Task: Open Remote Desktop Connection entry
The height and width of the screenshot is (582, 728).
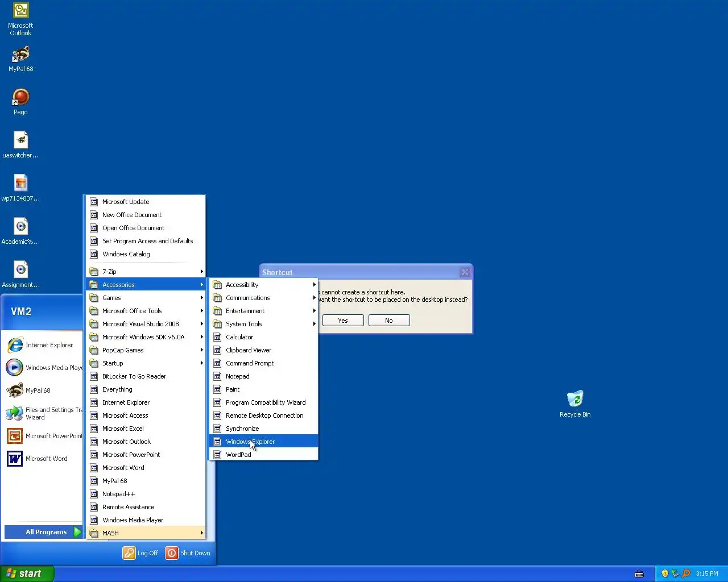Action: coord(264,415)
